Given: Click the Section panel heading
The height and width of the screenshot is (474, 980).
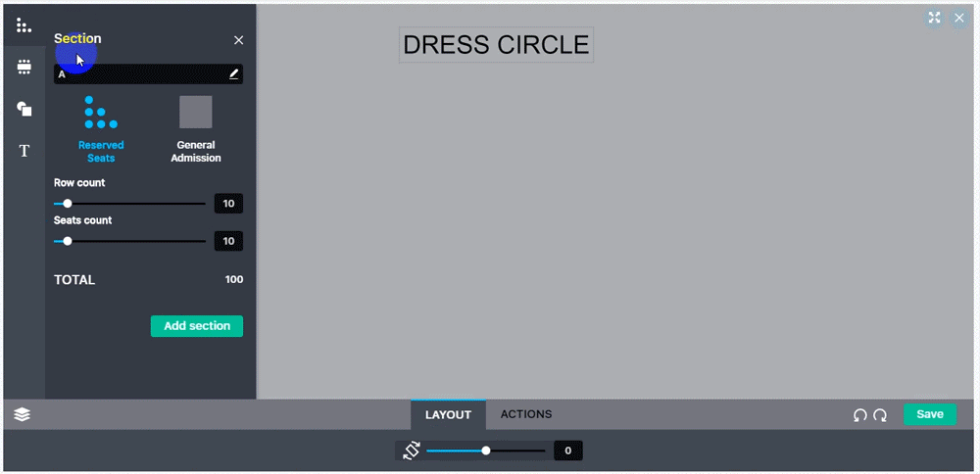Looking at the screenshot, I should coord(77,39).
